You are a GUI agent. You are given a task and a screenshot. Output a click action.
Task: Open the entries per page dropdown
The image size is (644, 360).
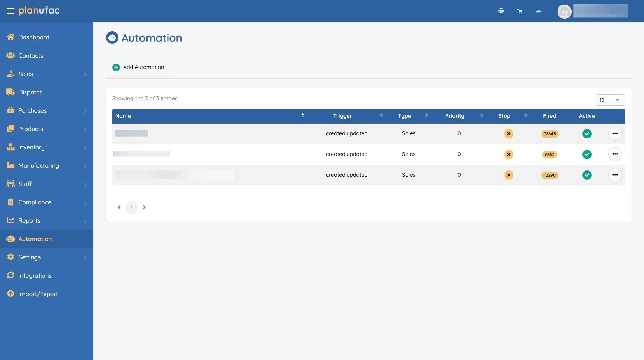pyautogui.click(x=610, y=100)
